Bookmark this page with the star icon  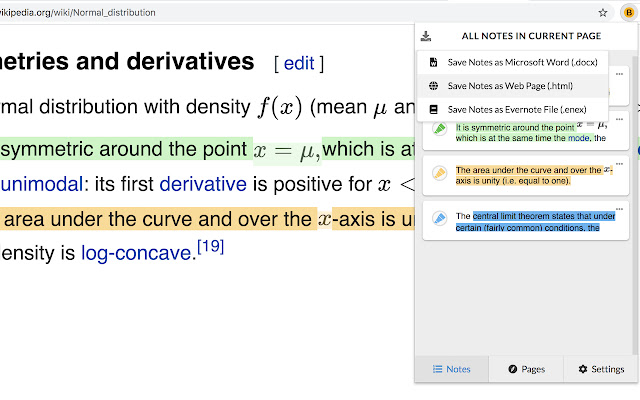pos(603,13)
